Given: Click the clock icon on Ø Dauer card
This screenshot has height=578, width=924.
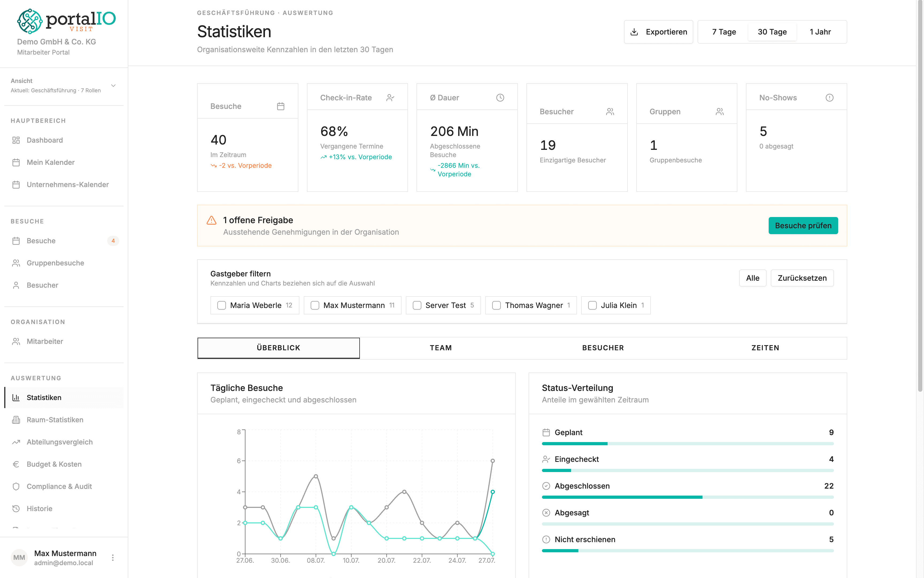Looking at the screenshot, I should pos(500,98).
